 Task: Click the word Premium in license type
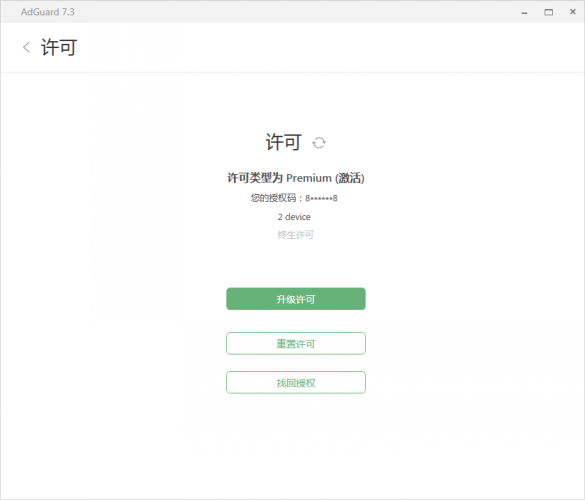(x=309, y=178)
